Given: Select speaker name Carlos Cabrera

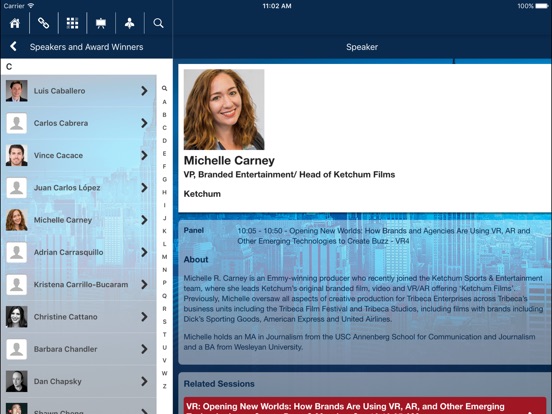Looking at the screenshot, I should pyautogui.click(x=61, y=123).
